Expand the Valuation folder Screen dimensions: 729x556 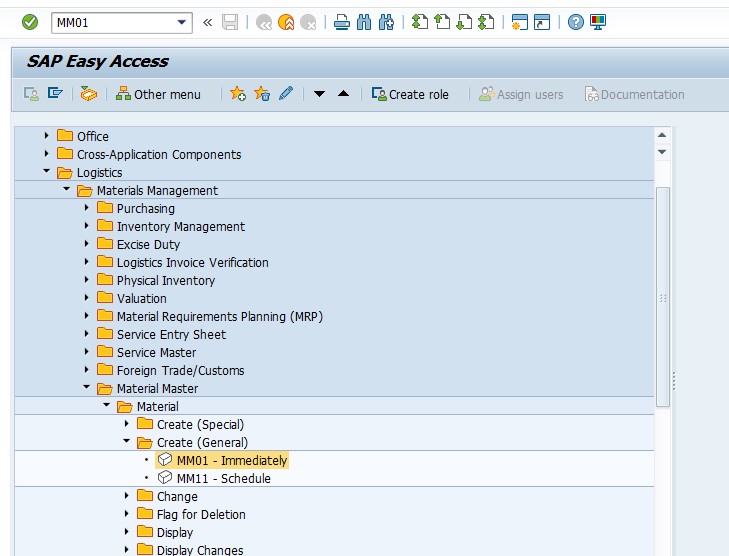pos(86,297)
